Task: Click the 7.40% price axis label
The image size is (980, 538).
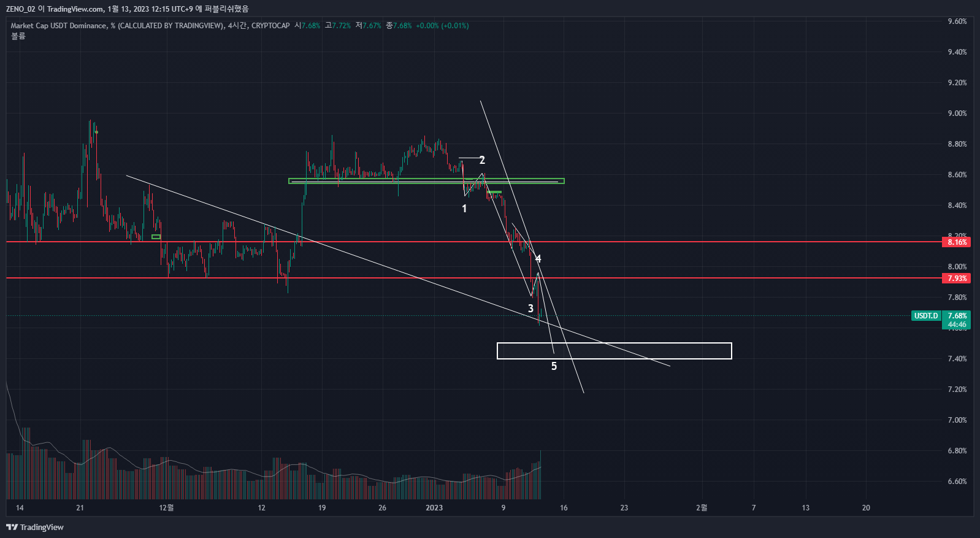Action: click(957, 359)
